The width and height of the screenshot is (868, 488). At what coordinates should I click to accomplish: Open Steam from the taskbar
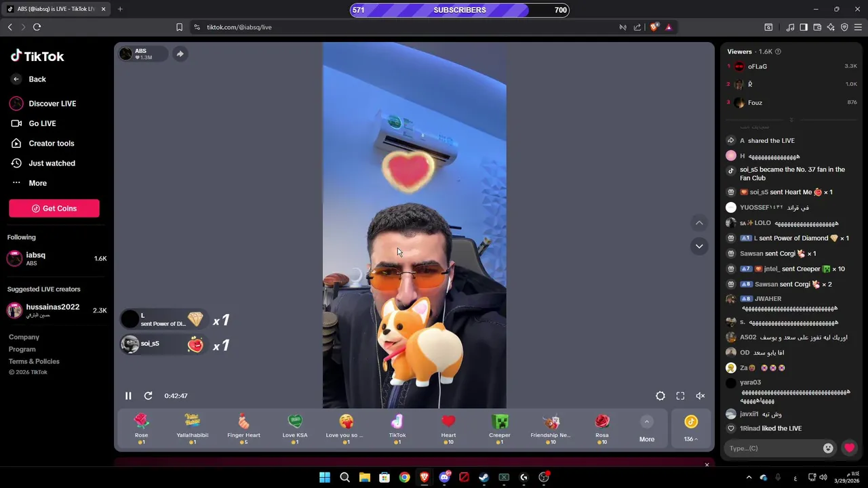484,477
